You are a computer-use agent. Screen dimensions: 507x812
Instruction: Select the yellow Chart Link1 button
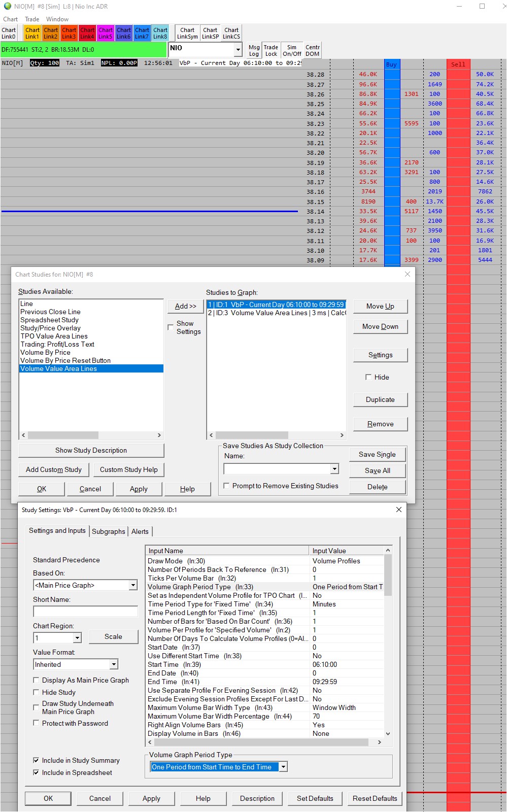pyautogui.click(x=32, y=33)
